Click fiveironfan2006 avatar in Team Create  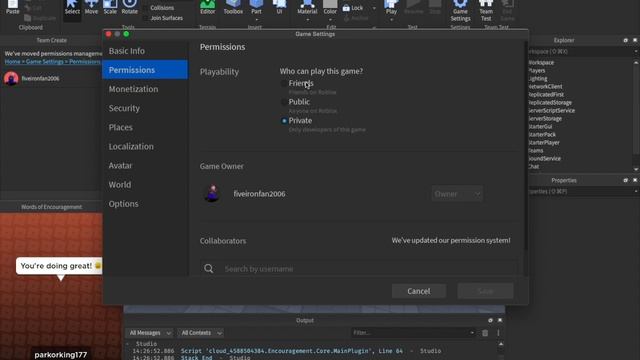11,78
